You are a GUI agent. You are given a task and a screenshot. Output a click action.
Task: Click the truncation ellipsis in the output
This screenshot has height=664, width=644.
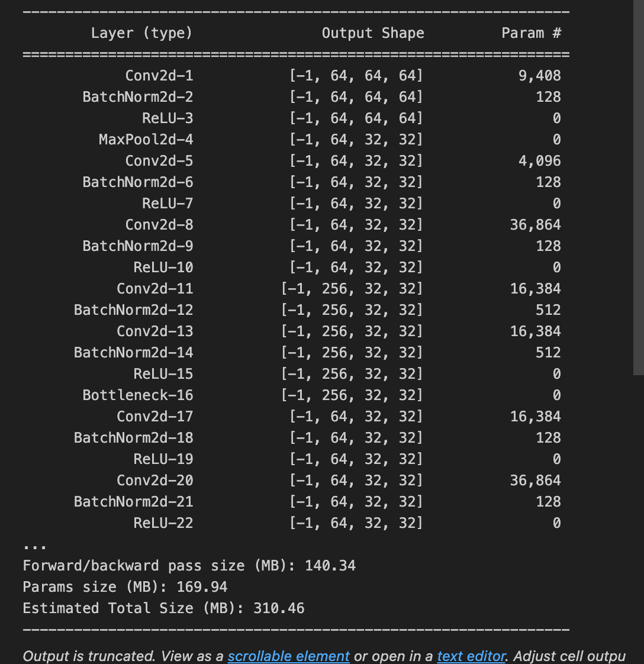34,547
